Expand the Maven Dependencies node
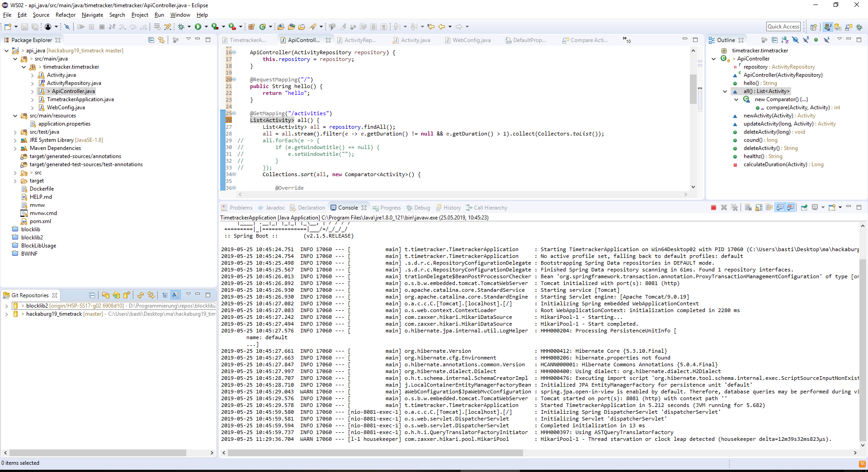The height and width of the screenshot is (472, 868). click(x=15, y=149)
